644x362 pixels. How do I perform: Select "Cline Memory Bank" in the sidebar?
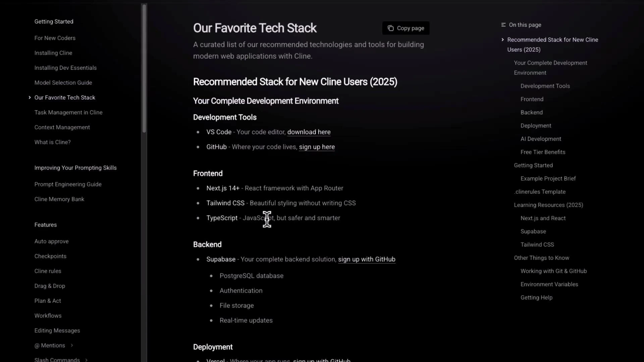click(59, 199)
